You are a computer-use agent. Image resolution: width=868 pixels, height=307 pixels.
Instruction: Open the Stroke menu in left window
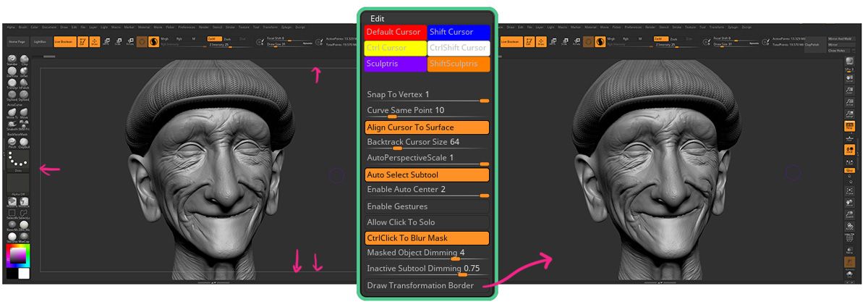pos(230,27)
